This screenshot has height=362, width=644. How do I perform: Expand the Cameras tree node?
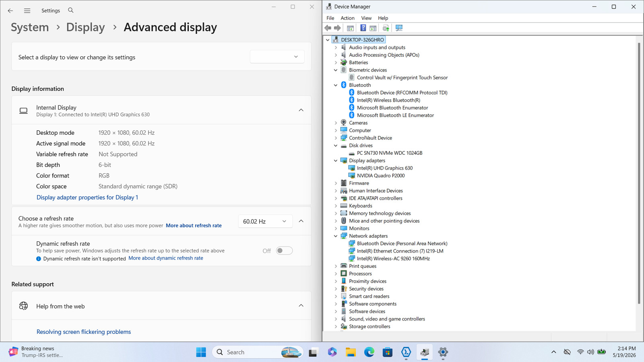[x=336, y=123]
